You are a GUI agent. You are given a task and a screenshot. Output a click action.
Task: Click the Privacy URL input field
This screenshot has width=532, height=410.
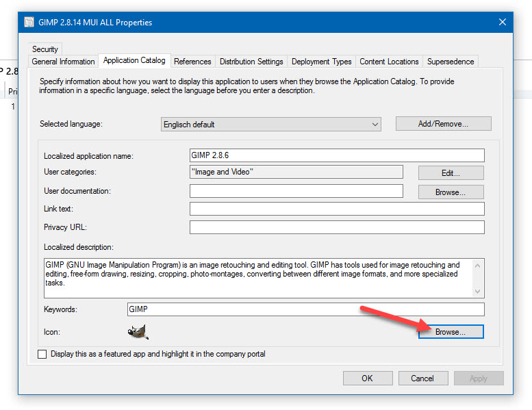[337, 227]
